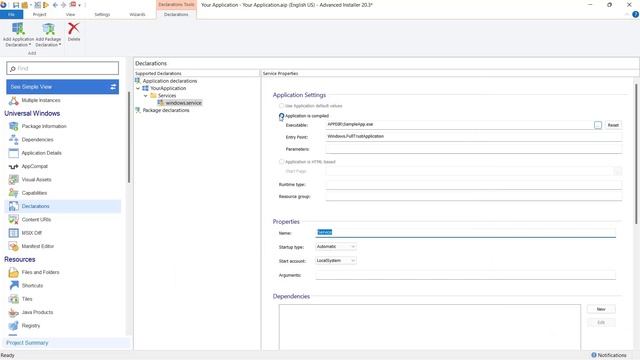
Task: Open Add Application Declaration dropdown arrow
Action: 30,45
